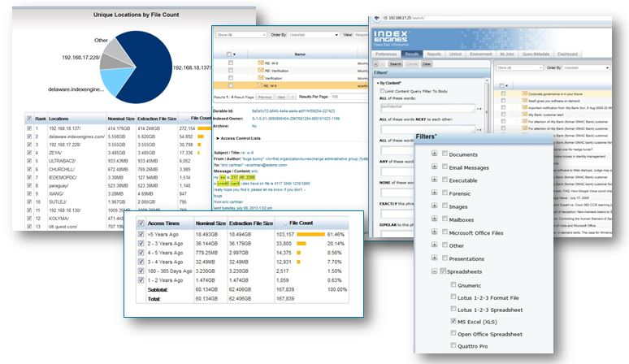Screen dimensions: 629x364
Task: Click the Clear button above Filters
Action: (x=427, y=64)
